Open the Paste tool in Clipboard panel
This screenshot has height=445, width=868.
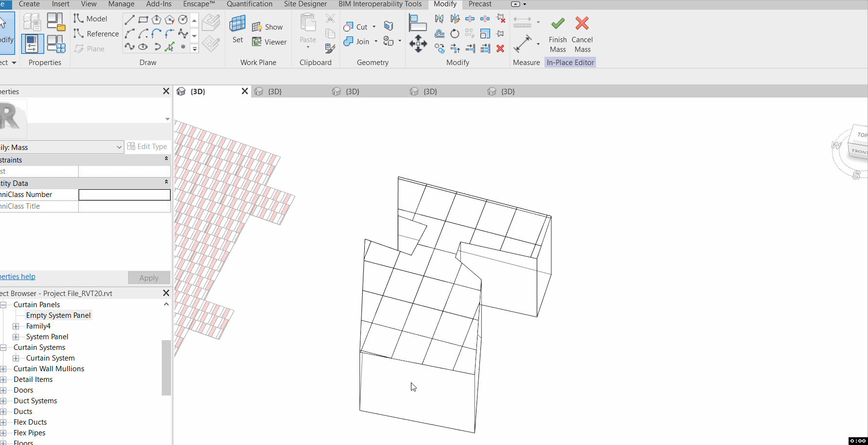click(307, 29)
